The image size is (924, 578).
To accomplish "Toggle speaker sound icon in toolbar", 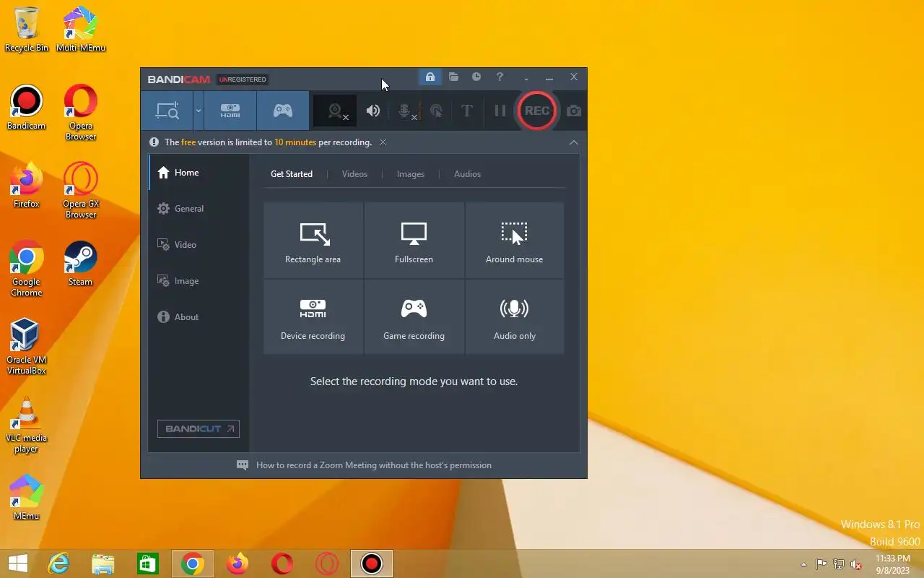I will 373,111.
